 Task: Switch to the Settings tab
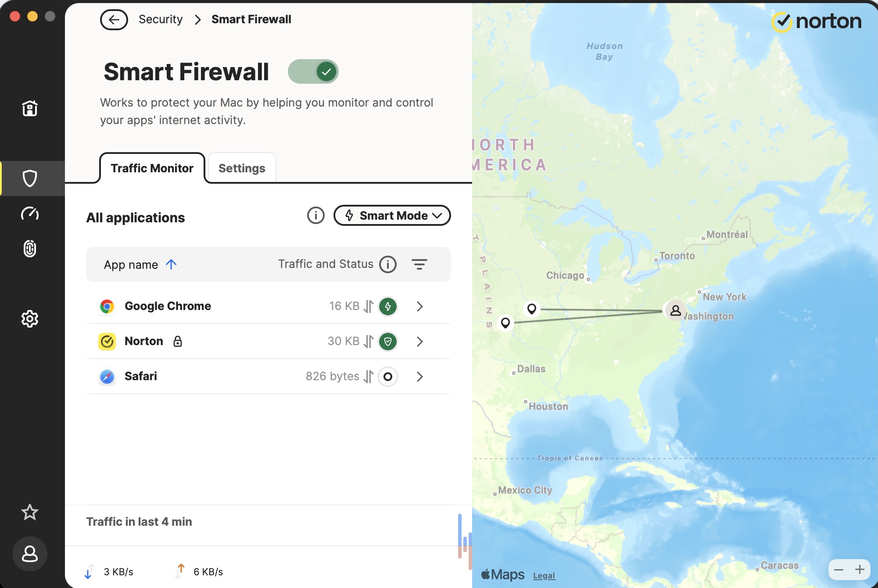[241, 168]
